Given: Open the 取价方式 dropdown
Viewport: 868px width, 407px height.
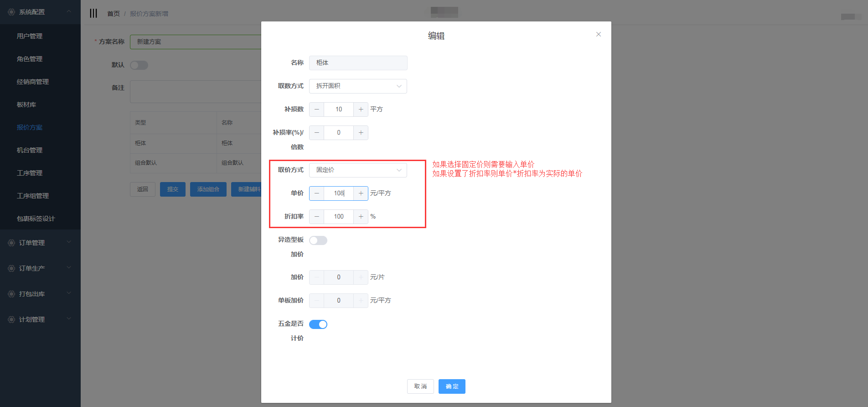Looking at the screenshot, I should coord(358,170).
